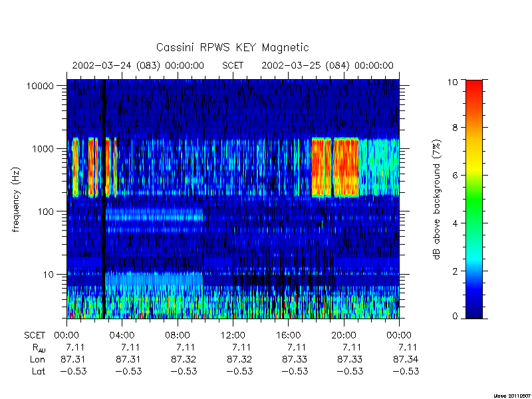Select the start date label '2002-03-24 (083) 00:00:00'
This screenshot has height=399, width=532.
point(138,65)
